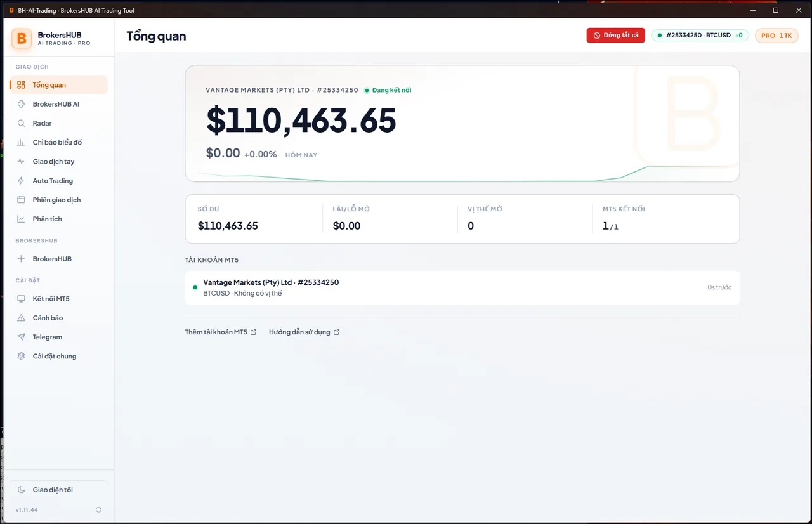Click the large $110,463.65 balance figure
This screenshot has height=524, width=812.
(301, 121)
